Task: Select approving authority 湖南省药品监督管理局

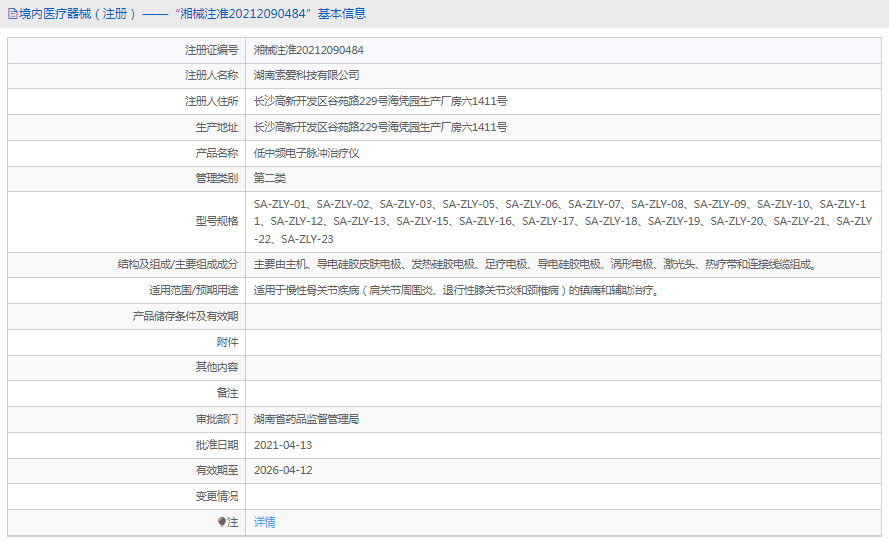Action: coord(306,420)
